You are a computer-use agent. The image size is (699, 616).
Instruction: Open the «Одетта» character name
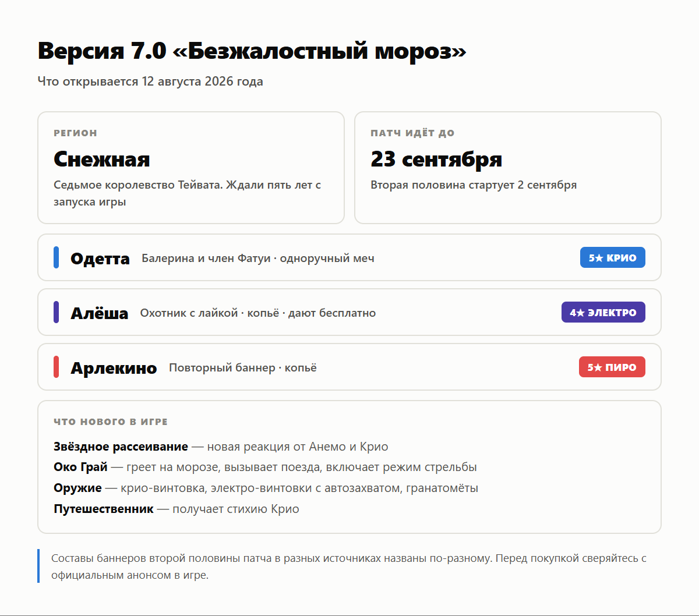(100, 259)
